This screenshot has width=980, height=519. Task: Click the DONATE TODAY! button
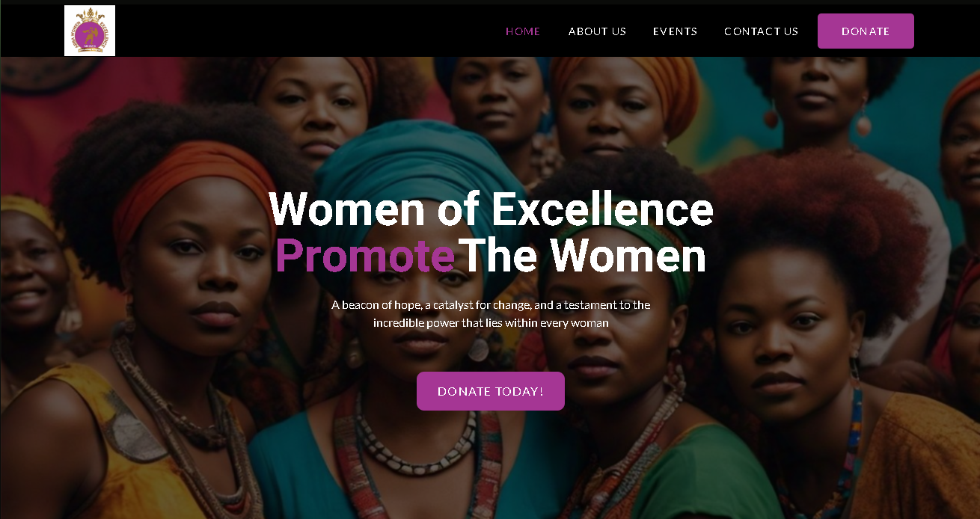[491, 391]
